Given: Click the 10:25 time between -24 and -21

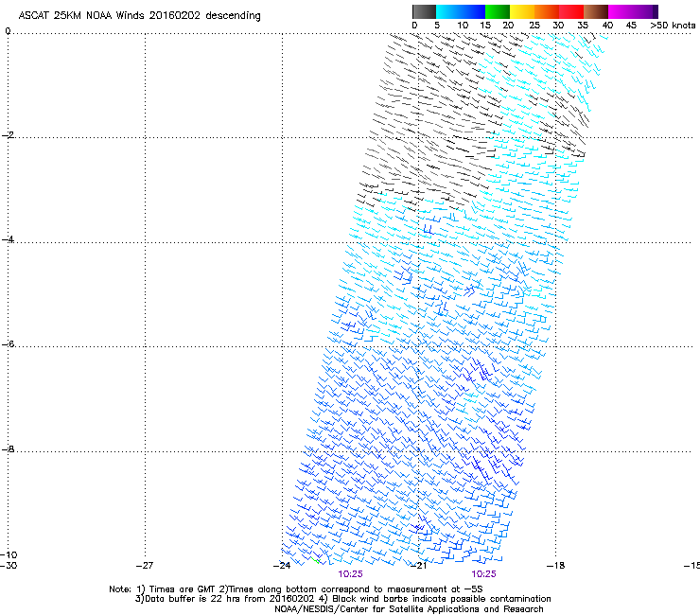Looking at the screenshot, I should (x=350, y=574).
